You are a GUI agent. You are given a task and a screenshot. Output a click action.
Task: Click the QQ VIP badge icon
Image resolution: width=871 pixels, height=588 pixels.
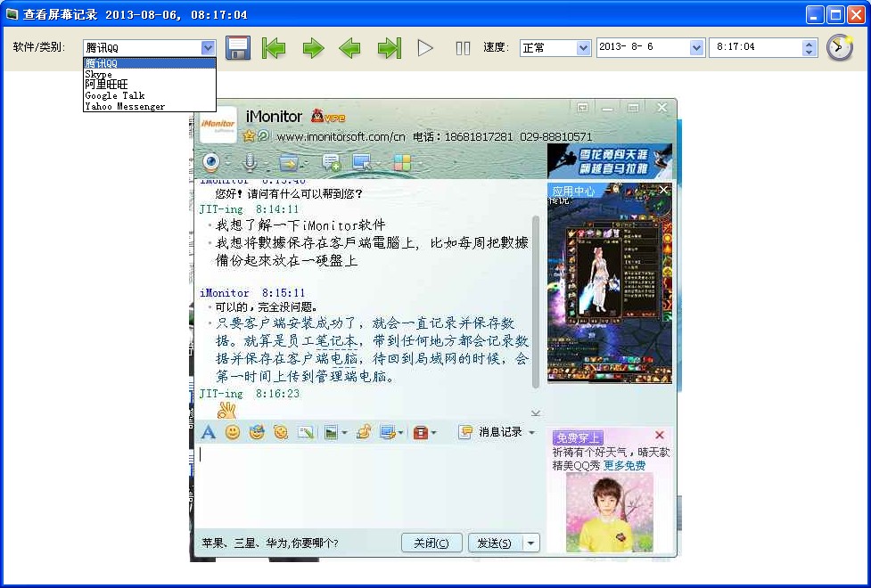pos(328,116)
